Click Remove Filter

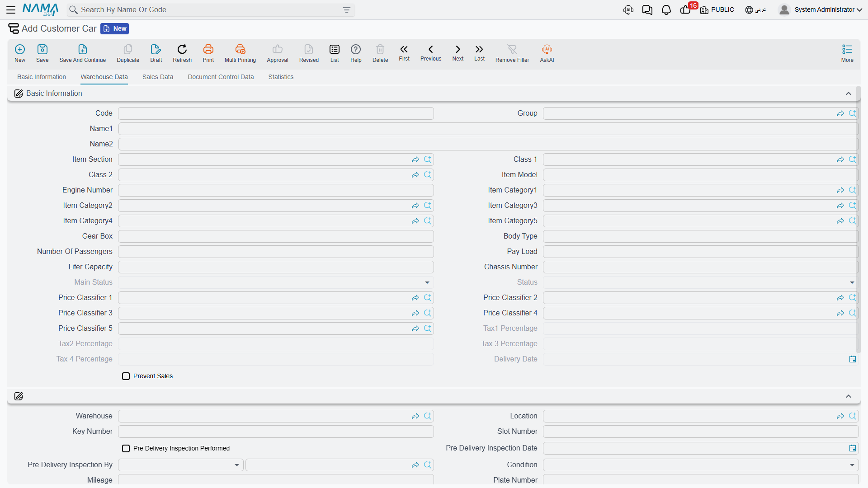tap(512, 53)
